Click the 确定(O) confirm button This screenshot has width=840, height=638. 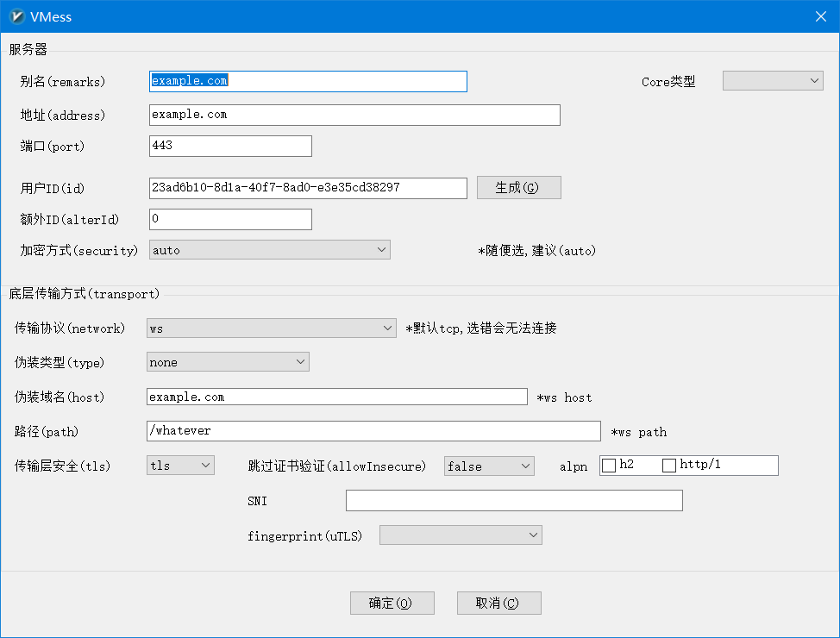[x=392, y=603]
